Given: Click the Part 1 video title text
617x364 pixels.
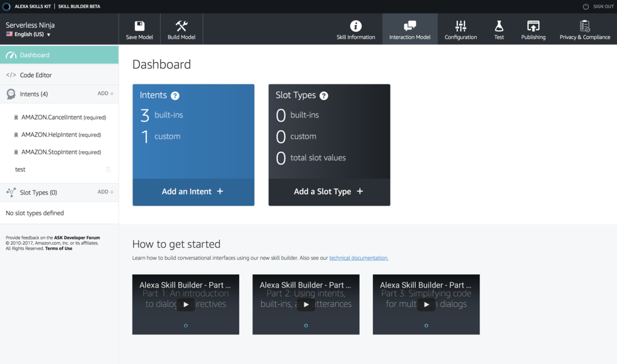Looking at the screenshot, I should pyautogui.click(x=185, y=285).
